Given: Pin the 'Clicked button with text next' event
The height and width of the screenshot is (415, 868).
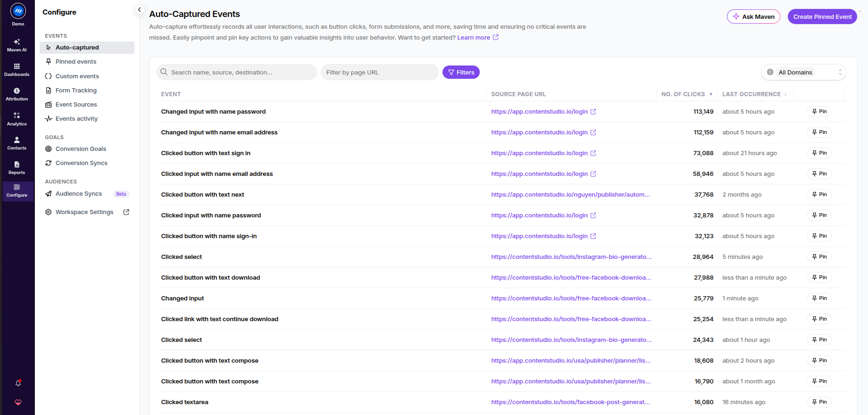Looking at the screenshot, I should 819,195.
